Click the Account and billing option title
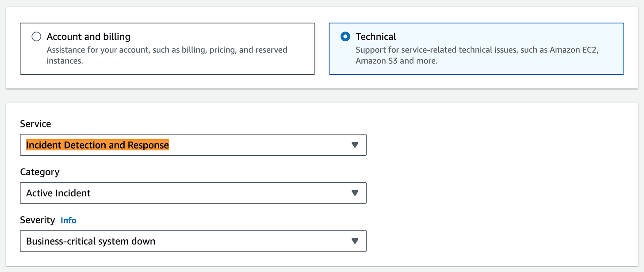This screenshot has width=644, height=272. pyautogui.click(x=88, y=37)
